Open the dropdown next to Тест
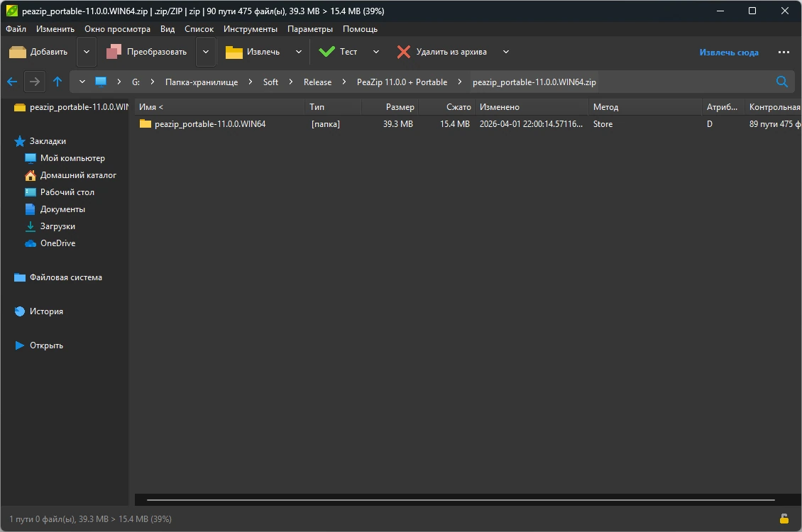The width and height of the screenshot is (802, 532). tap(376, 52)
